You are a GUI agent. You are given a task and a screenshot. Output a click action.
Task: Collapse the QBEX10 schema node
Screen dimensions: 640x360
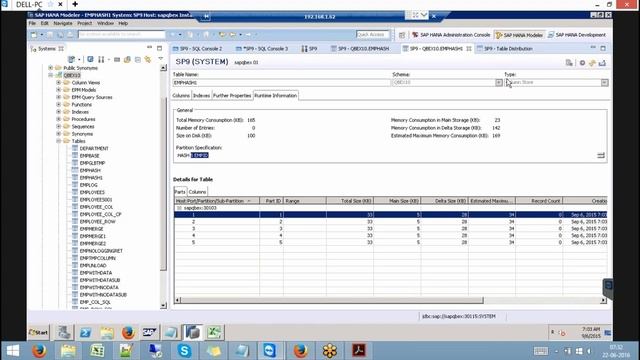51,75
